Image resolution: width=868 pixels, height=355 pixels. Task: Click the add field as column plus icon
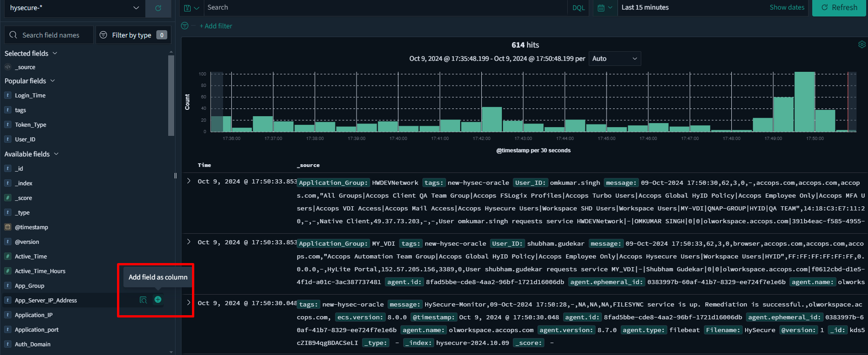(158, 300)
